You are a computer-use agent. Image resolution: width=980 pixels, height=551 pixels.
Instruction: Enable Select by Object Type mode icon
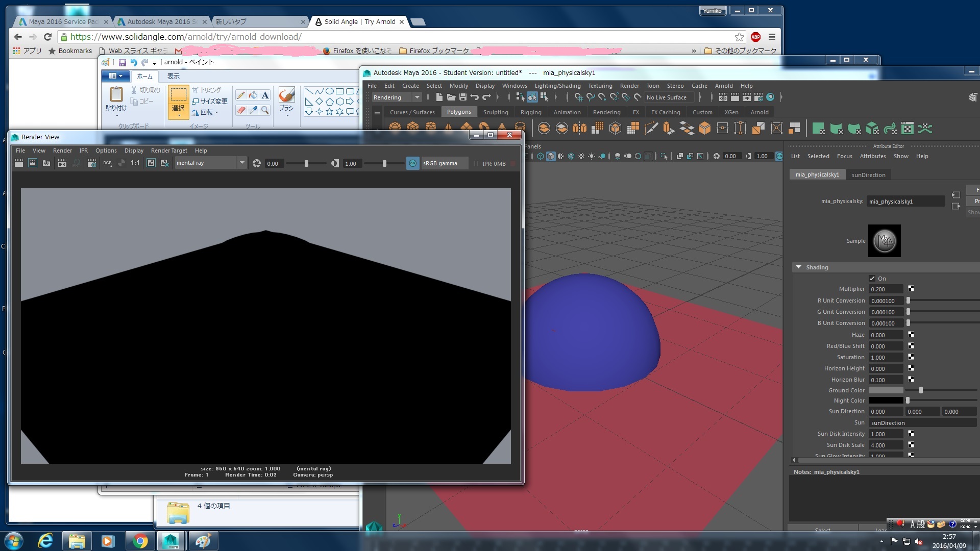point(532,97)
